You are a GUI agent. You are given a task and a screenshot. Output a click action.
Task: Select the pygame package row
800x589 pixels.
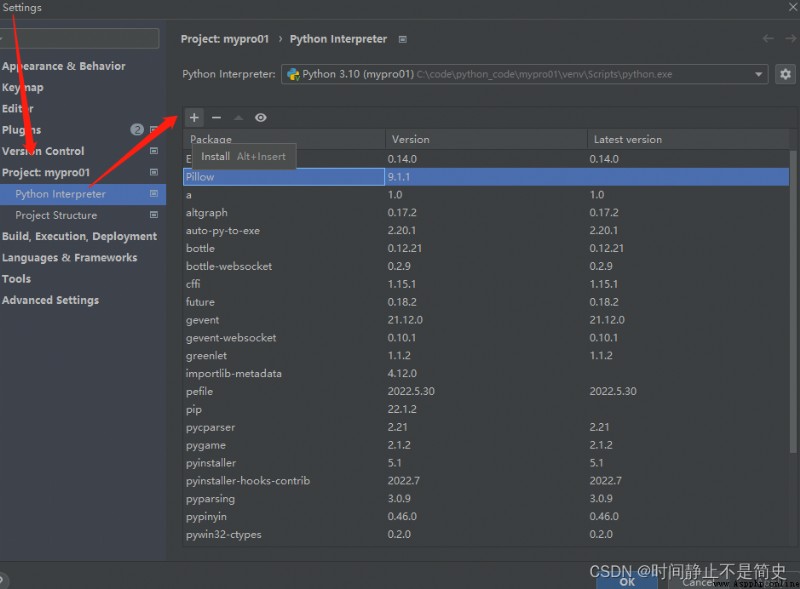[486, 445]
